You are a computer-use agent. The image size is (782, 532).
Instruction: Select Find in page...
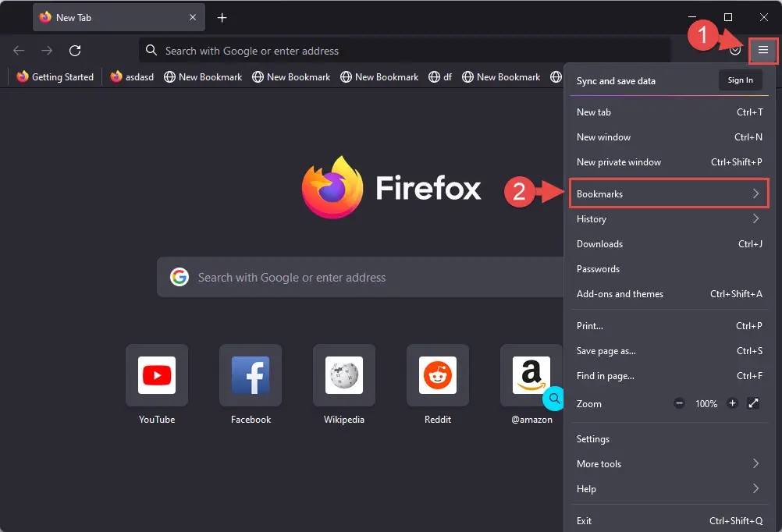pyautogui.click(x=670, y=375)
